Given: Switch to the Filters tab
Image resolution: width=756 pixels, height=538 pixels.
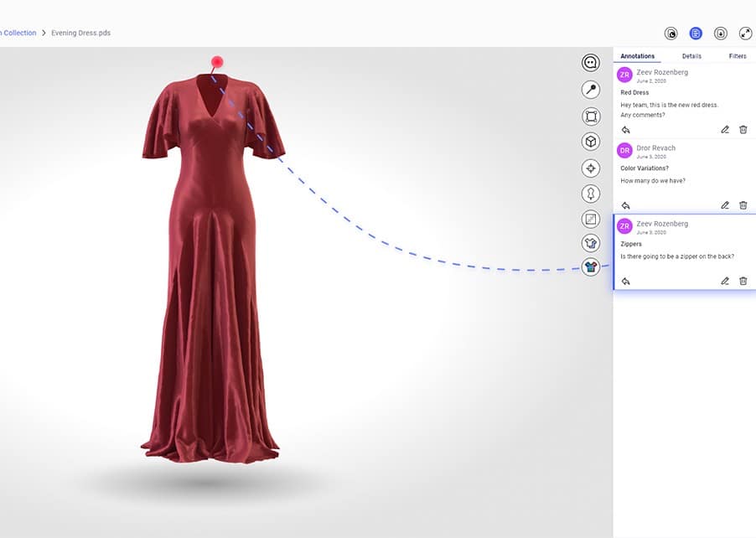Looking at the screenshot, I should tap(738, 56).
